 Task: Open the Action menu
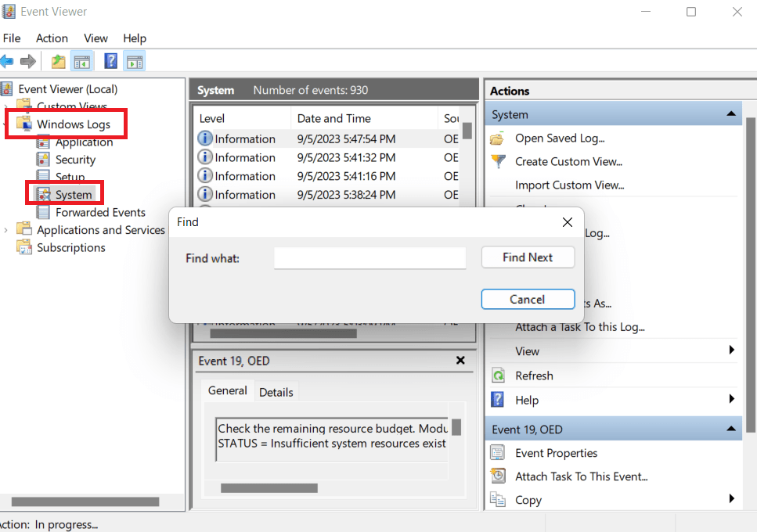click(x=52, y=38)
